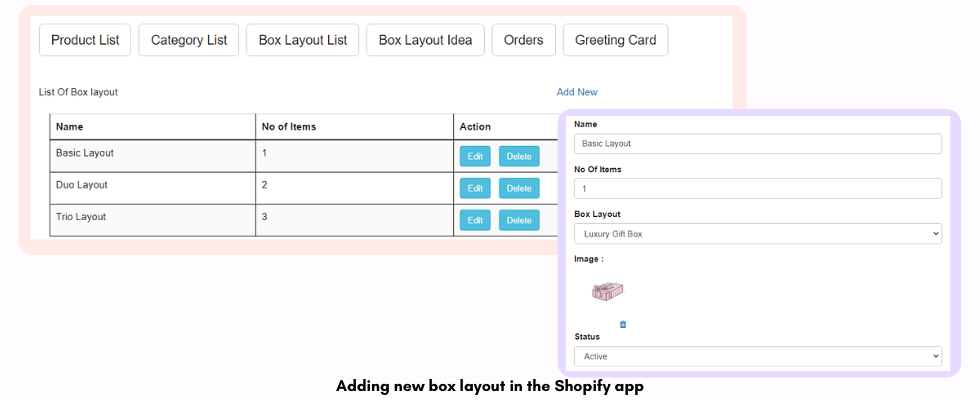Open the Box Layout Idea tab
Screen dimensions: 980x400
pyautogui.click(x=425, y=40)
